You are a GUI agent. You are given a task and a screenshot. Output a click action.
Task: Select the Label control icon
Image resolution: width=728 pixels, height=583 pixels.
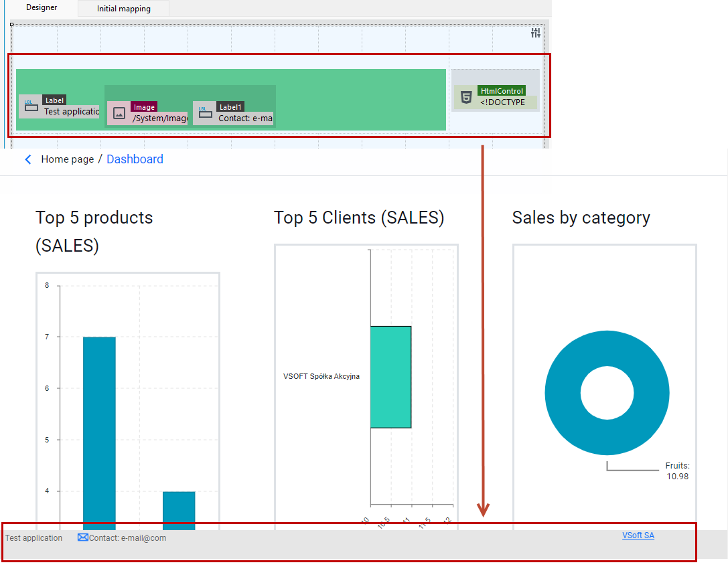[x=31, y=106]
